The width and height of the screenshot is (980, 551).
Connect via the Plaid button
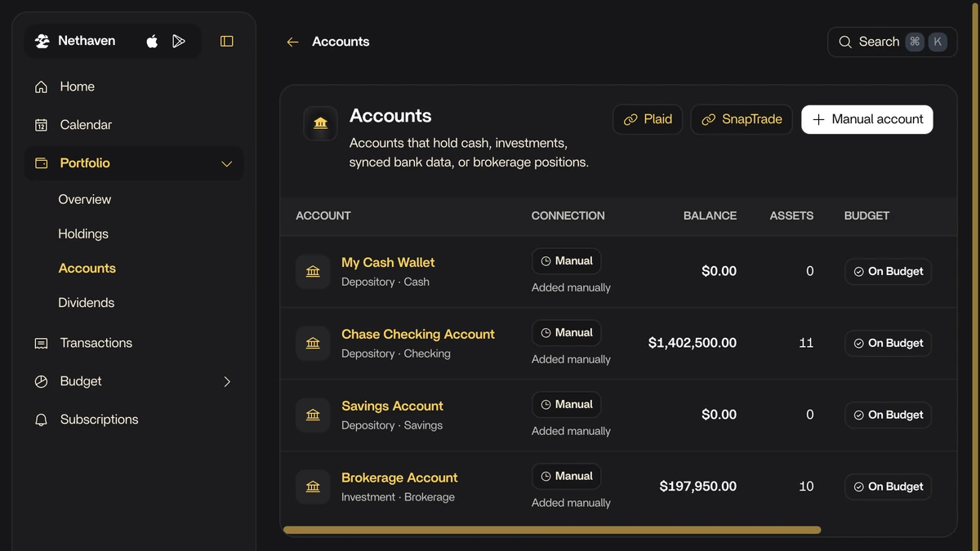click(x=648, y=119)
